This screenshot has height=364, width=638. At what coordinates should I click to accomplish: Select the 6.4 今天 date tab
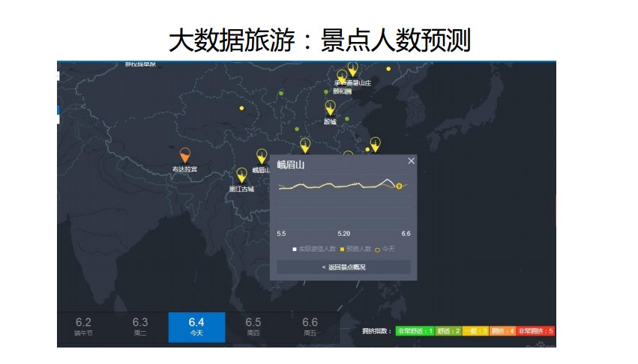[x=196, y=326]
